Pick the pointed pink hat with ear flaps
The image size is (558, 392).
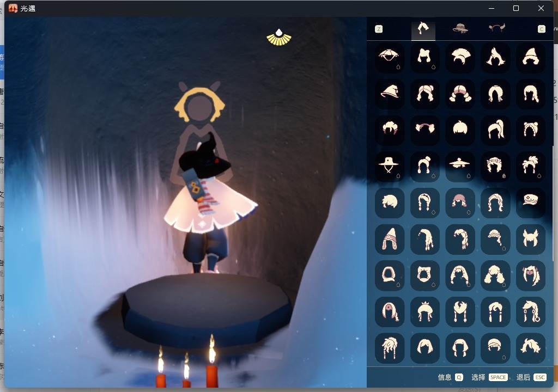pyautogui.click(x=389, y=239)
